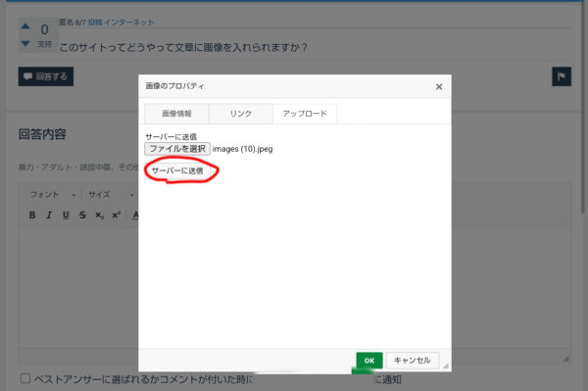The width and height of the screenshot is (588, 391).
Task: Toggle bold formatting in the editor
Action: (32, 215)
